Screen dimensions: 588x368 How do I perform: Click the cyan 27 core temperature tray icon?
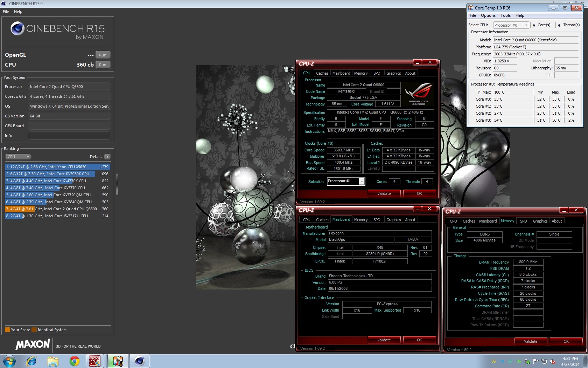coord(510,361)
